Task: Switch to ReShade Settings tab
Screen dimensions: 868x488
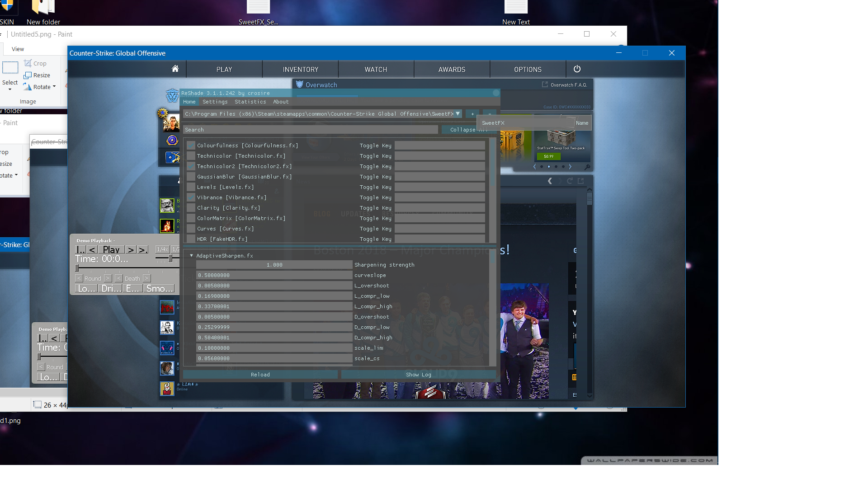Action: (215, 102)
